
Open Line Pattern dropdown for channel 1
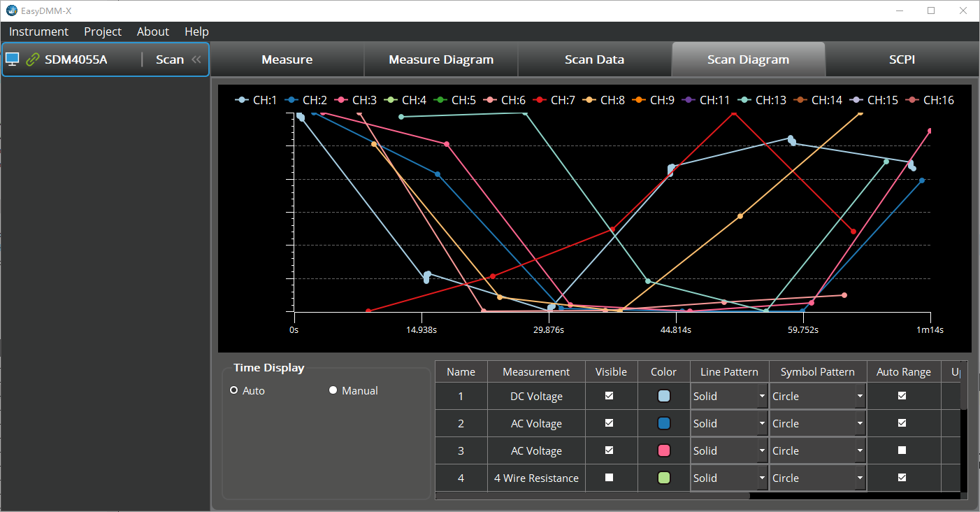point(761,397)
